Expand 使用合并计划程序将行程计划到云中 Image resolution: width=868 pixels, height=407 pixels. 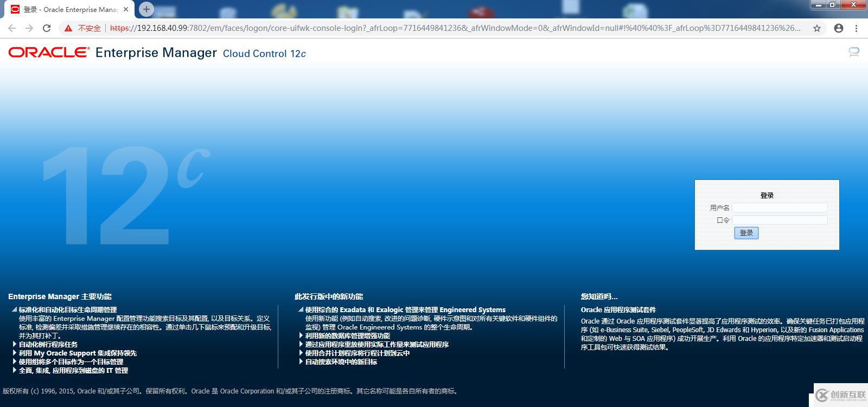click(x=301, y=353)
